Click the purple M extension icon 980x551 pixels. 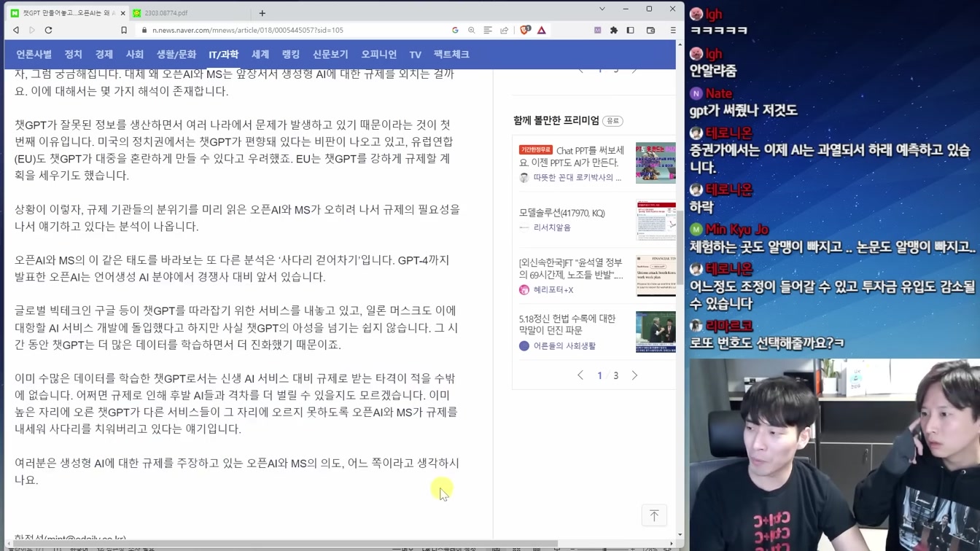[x=598, y=31]
